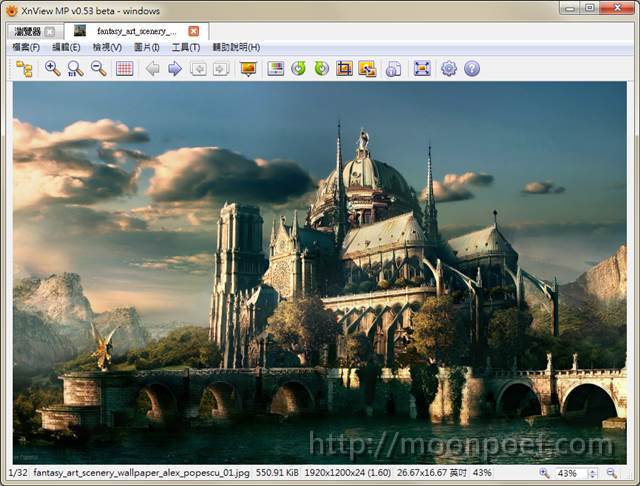Toggle fullscreen view toolbar icon
This screenshot has width=640, height=486.
[422, 69]
